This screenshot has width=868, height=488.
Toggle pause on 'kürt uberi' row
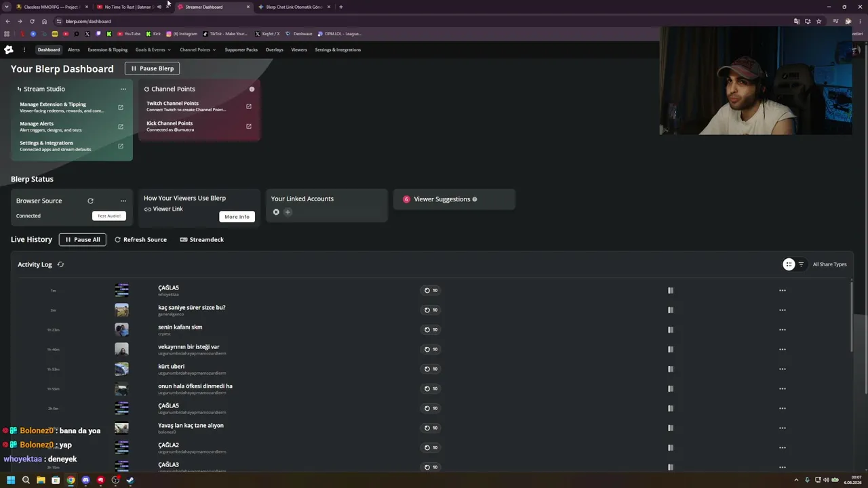click(671, 369)
